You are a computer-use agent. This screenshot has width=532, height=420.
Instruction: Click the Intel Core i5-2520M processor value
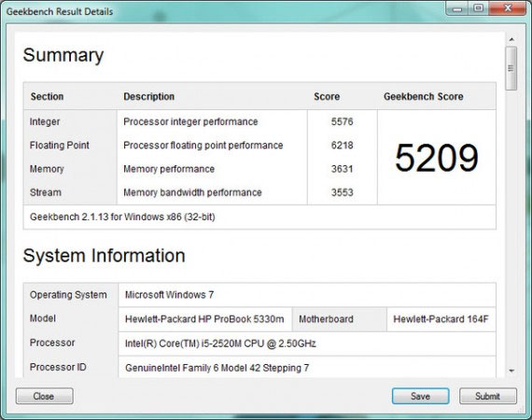pyautogui.click(x=220, y=343)
